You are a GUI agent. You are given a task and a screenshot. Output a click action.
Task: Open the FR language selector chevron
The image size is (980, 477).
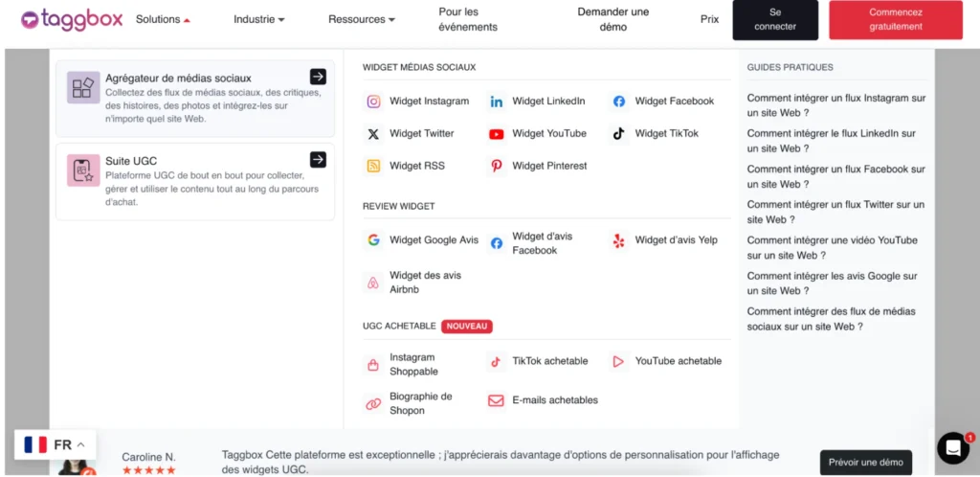[80, 445]
